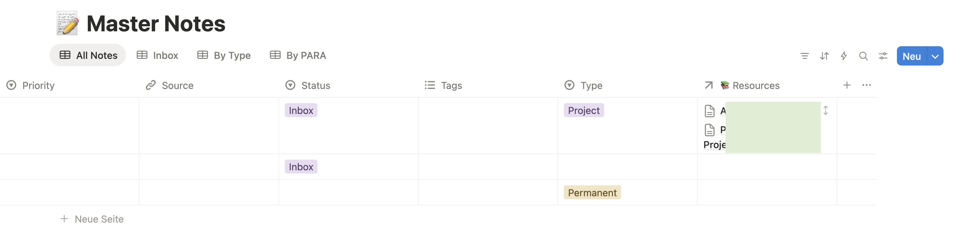Open the filter icon in toolbar
The height and width of the screenshot is (245, 980).
coord(804,56)
